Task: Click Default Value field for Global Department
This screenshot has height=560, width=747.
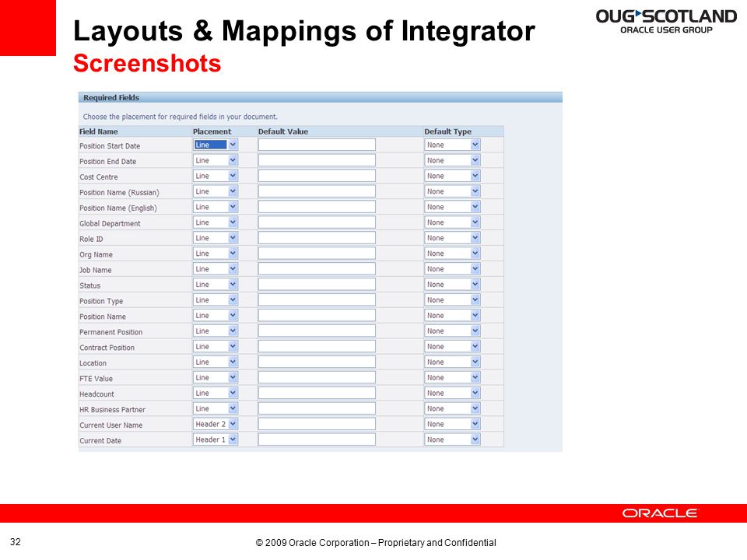Action: tap(317, 222)
